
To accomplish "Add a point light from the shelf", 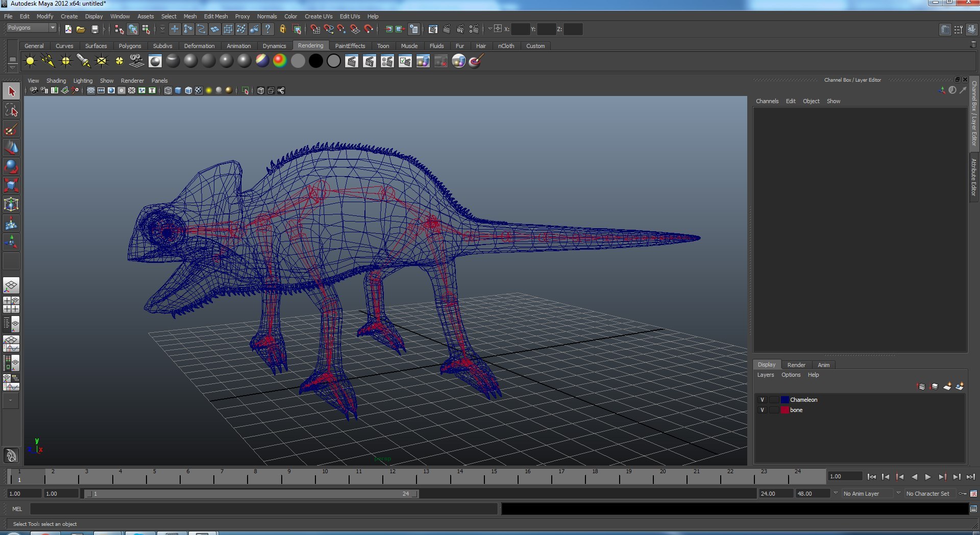I will [66, 61].
